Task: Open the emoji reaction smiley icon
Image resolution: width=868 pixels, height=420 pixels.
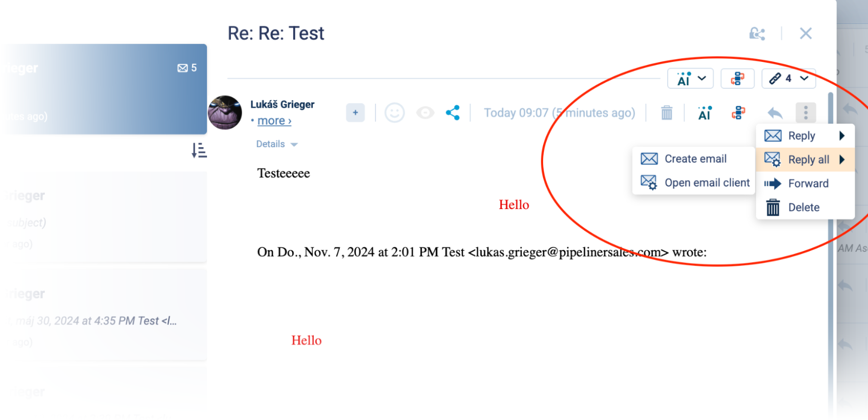Action: (394, 112)
